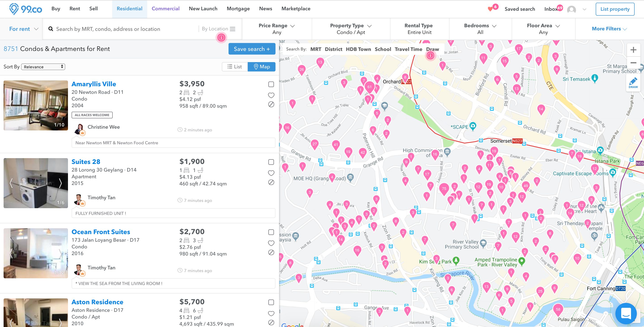Switch to Map view
Viewport: 644px width, 327px height.
pyautogui.click(x=261, y=67)
